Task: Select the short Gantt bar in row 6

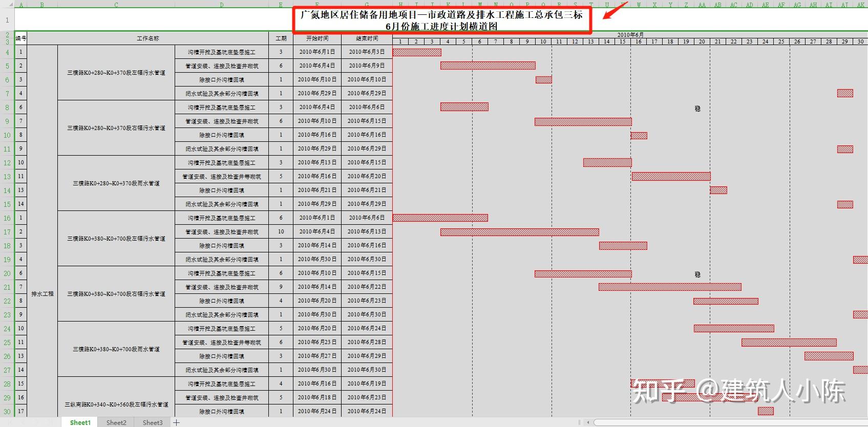Action: point(543,80)
